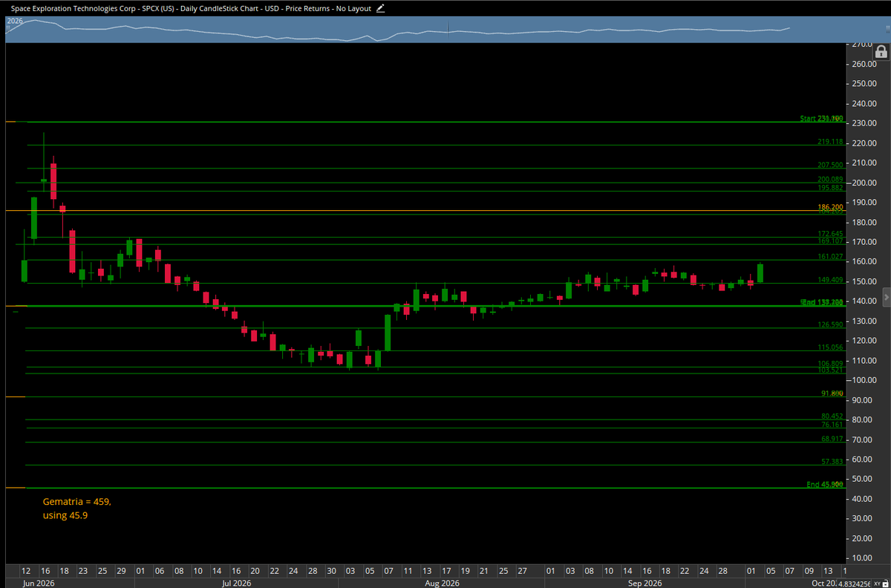Click the 'Gematria = 459, using 45.9' annotation
Image resolution: width=891 pixels, height=588 pixels.
point(76,509)
